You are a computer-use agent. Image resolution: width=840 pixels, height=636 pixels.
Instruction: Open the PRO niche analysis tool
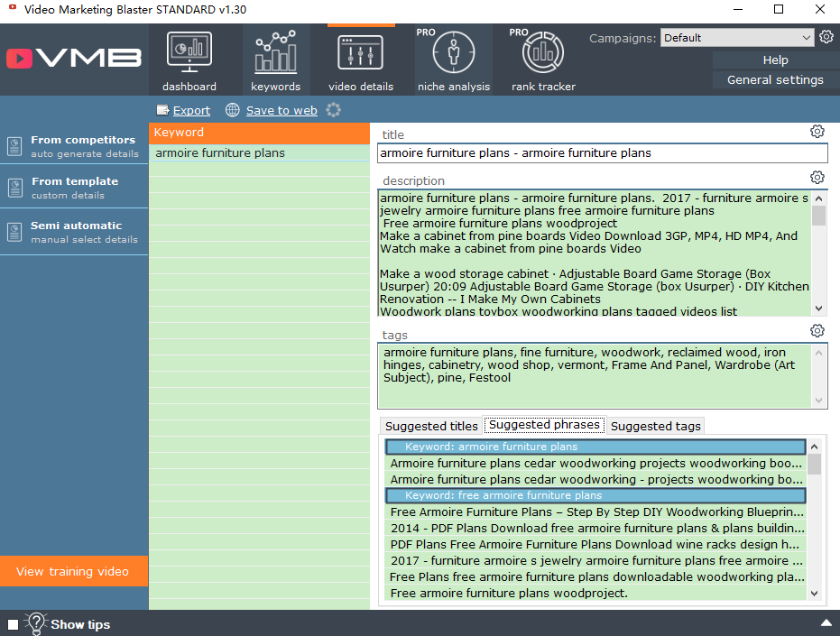click(x=454, y=60)
